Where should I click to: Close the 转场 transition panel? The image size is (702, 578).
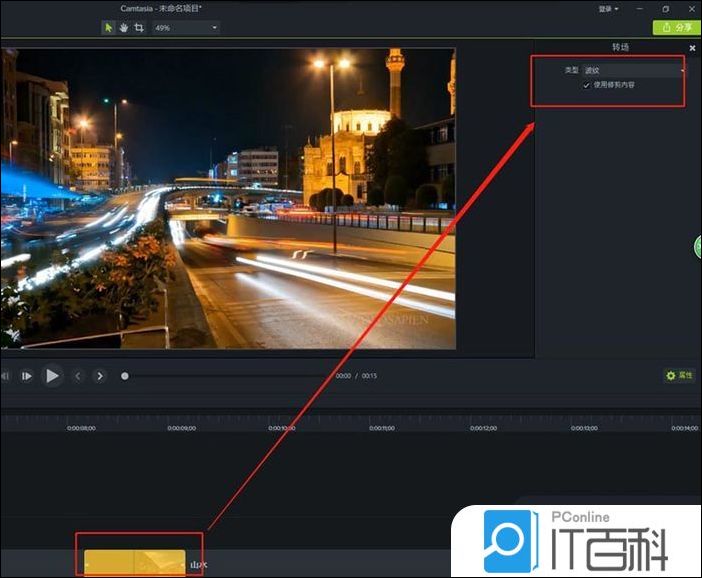tap(692, 48)
